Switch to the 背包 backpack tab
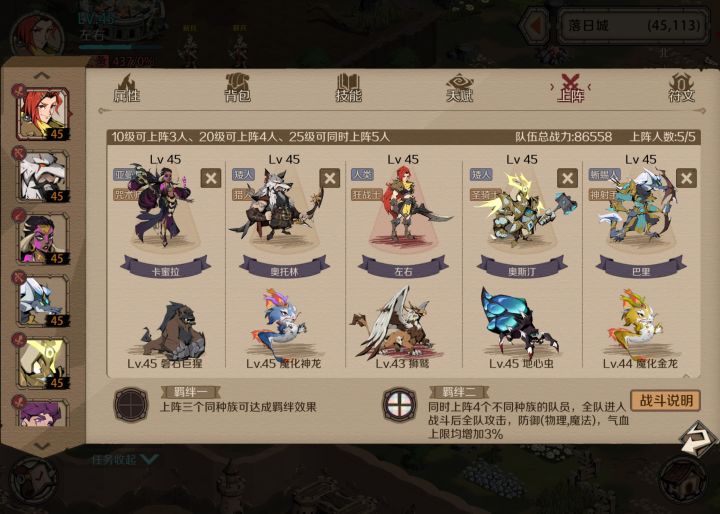Viewport: 720px width, 514px height. [237, 88]
